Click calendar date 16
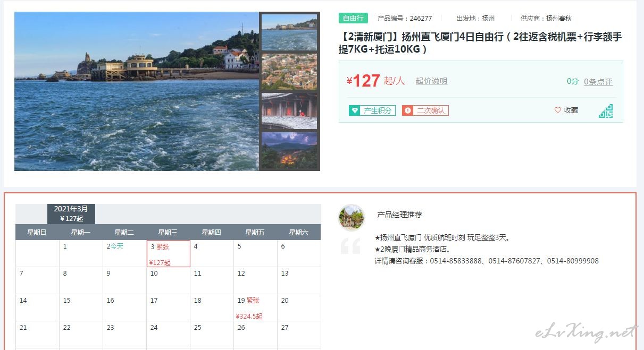644x350 pixels. point(125,308)
